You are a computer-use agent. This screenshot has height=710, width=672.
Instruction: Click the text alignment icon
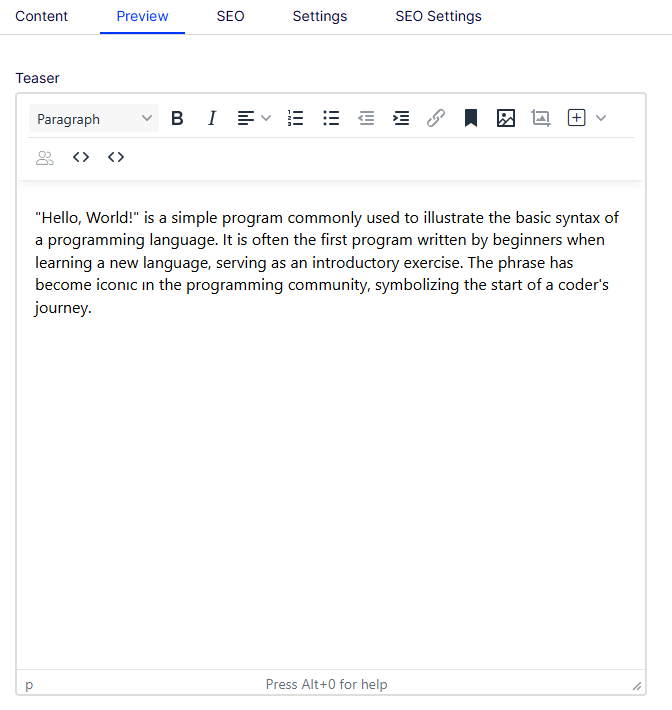pos(246,119)
